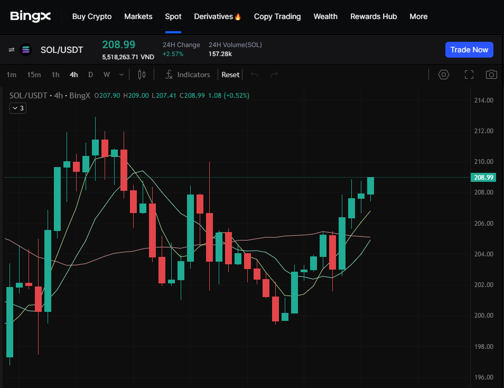Collapse the indicator legend showing 3

[18, 108]
